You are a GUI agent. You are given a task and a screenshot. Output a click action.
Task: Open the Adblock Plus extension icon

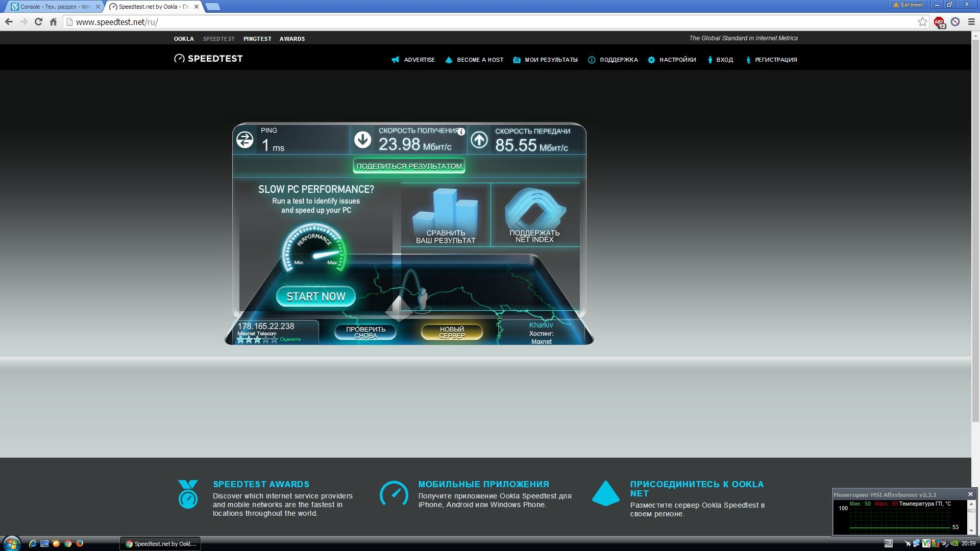tap(939, 22)
